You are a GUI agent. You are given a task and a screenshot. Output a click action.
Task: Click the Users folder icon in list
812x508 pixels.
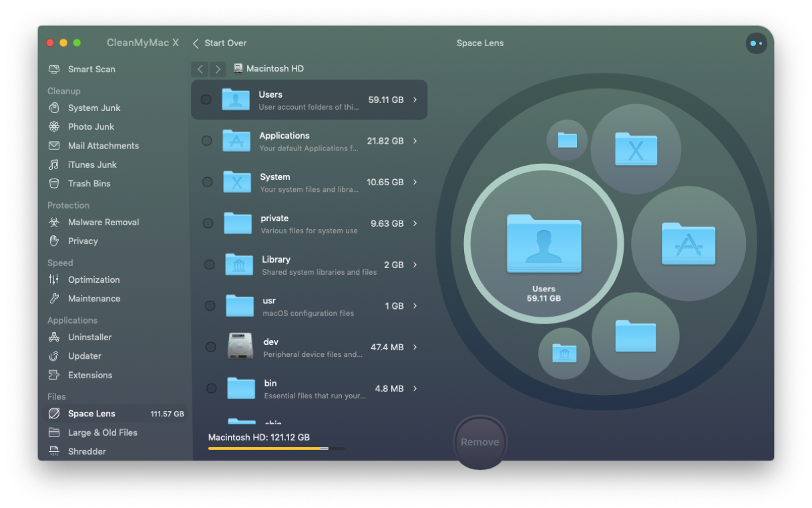(x=236, y=99)
